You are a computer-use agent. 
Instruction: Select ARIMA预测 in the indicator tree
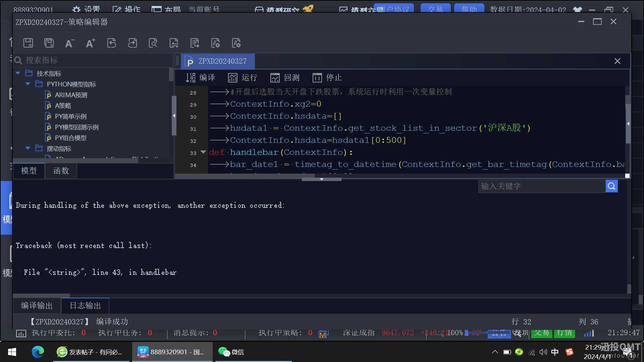(71, 95)
